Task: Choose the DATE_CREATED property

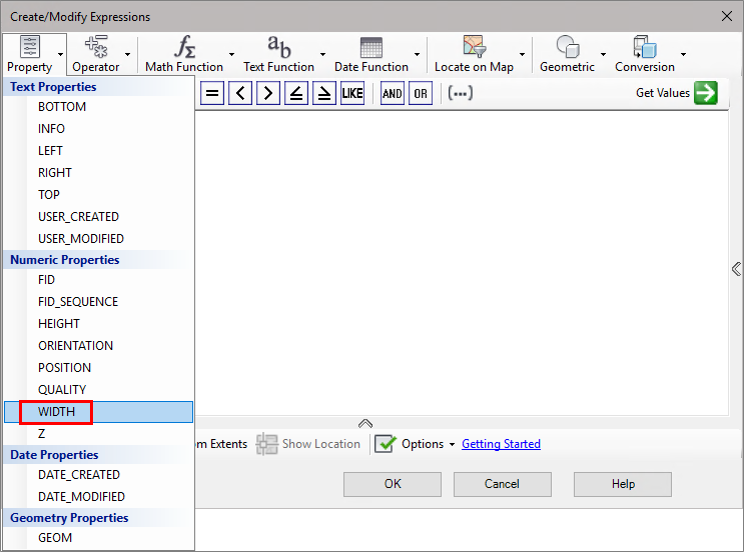Action: click(98, 475)
